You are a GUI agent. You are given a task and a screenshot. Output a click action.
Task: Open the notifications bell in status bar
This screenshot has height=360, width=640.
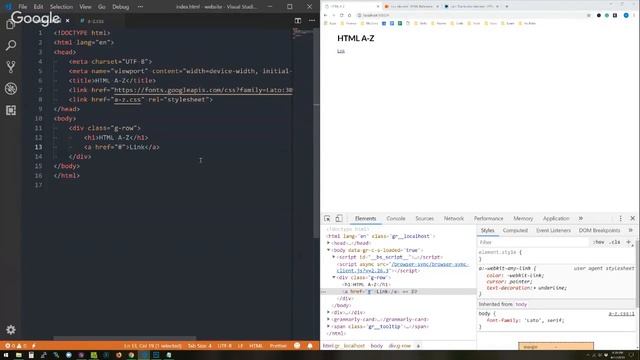pos(310,346)
